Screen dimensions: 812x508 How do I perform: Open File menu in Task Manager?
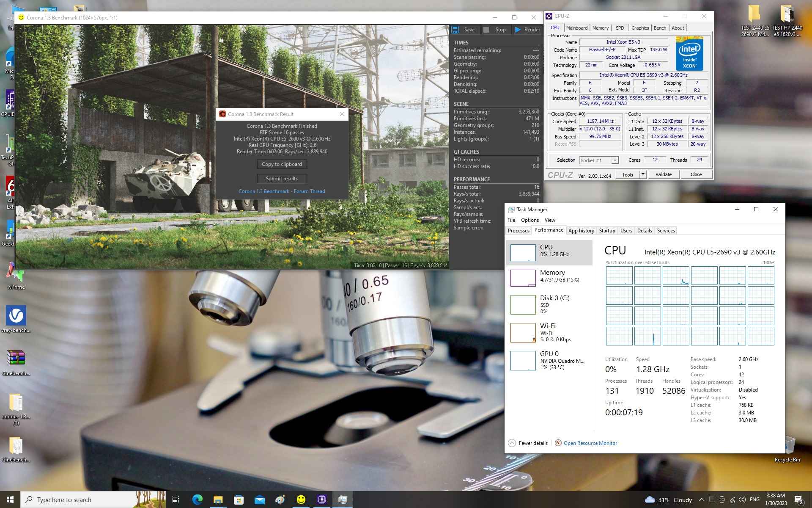pos(511,220)
